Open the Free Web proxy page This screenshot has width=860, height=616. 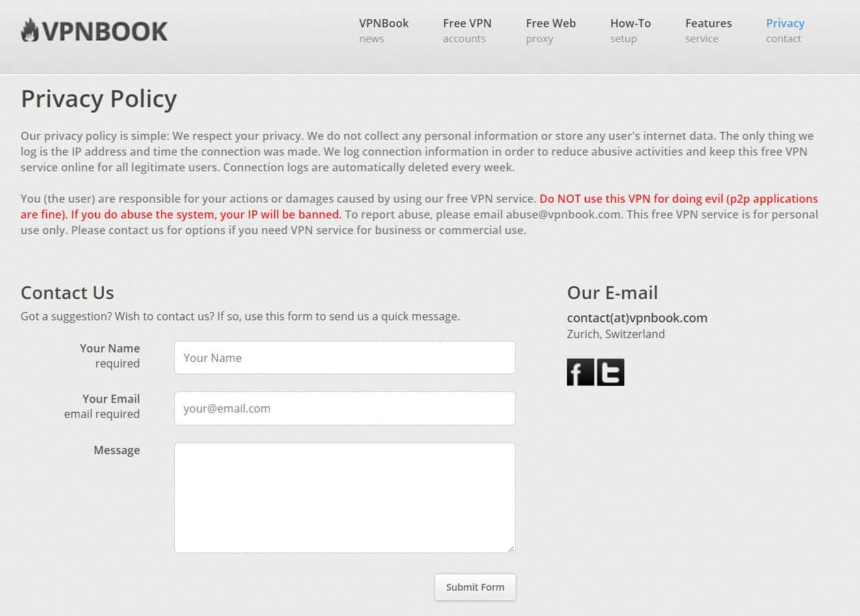pos(551,31)
